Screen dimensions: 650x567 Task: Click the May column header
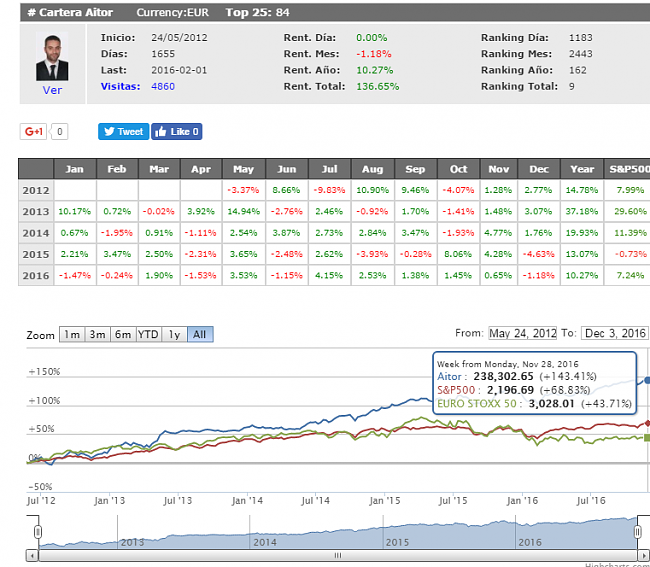click(243, 169)
